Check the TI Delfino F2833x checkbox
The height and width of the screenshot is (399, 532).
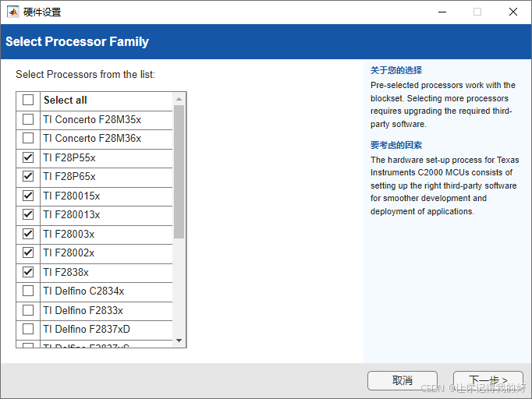(x=28, y=310)
